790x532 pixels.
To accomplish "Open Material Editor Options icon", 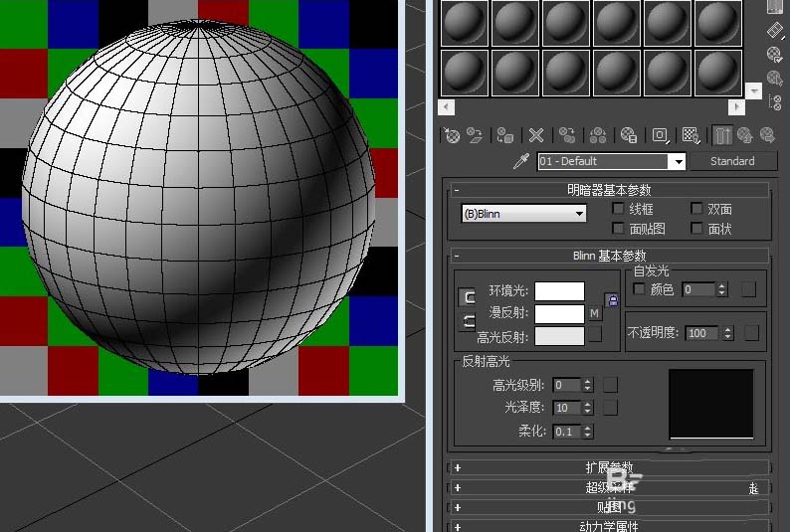I will coord(774,54).
